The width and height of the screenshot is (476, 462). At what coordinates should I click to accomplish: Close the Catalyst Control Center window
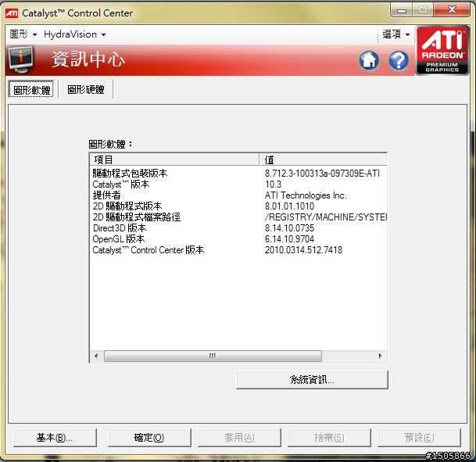pos(452,10)
